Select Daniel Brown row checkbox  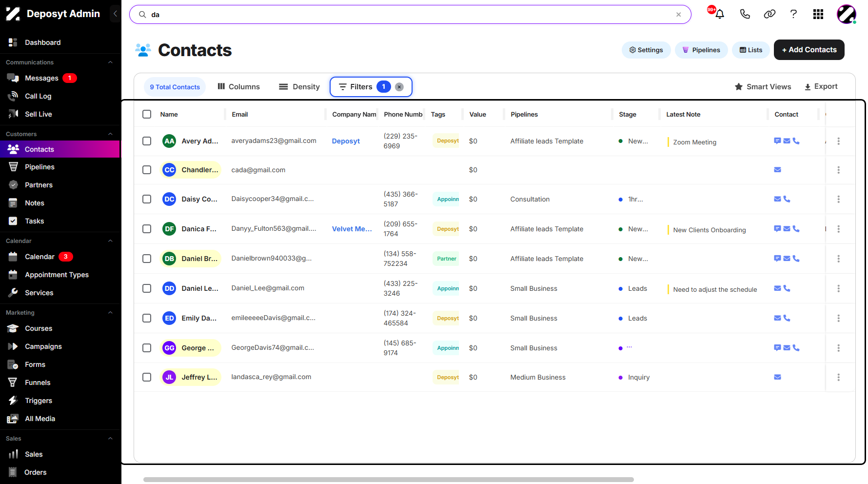[x=147, y=259]
